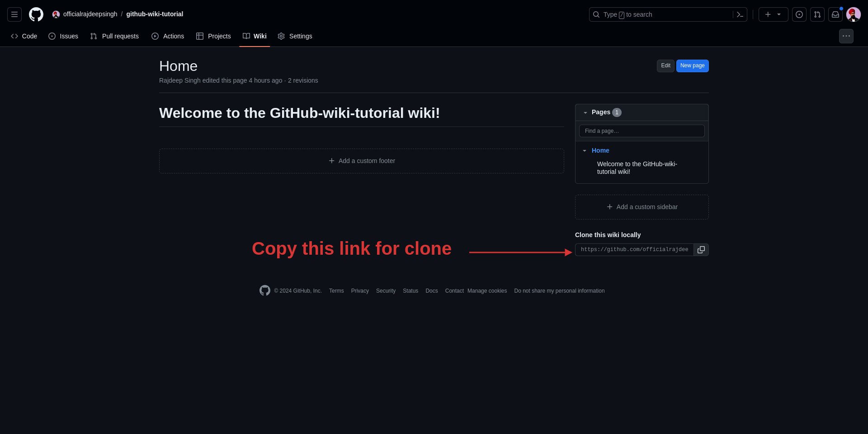Go to the Actions tab
Screen dimensions: 868x434
click(x=168, y=36)
